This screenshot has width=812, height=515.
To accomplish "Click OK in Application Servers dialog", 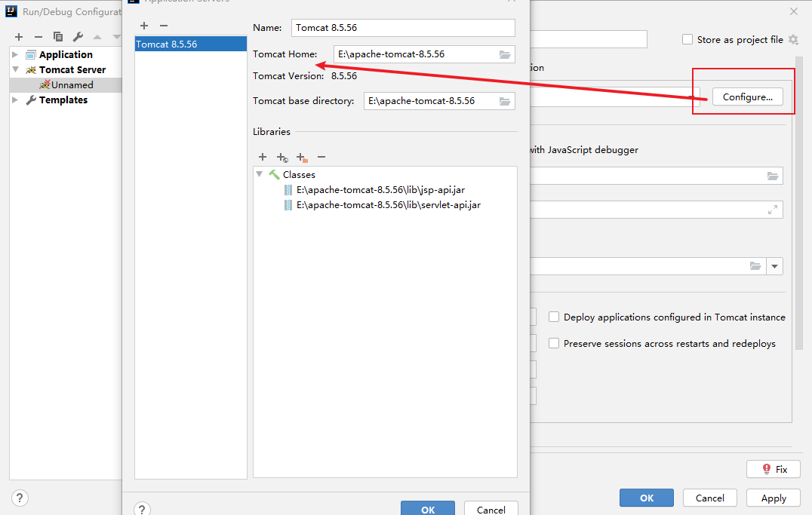I will (428, 509).
